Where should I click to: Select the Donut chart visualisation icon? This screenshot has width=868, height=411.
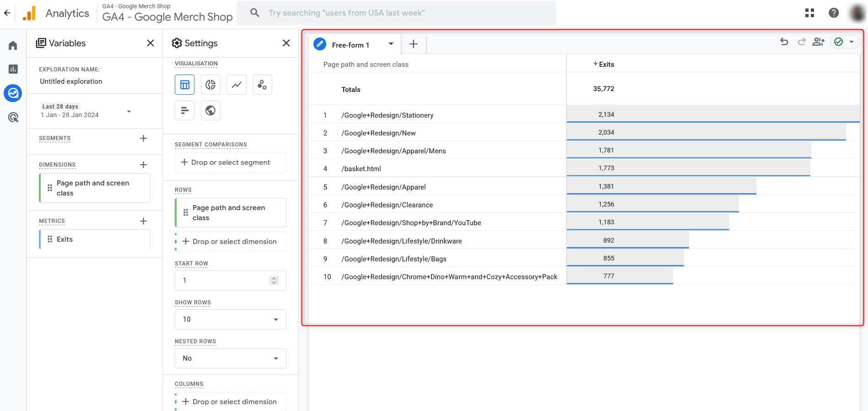210,85
